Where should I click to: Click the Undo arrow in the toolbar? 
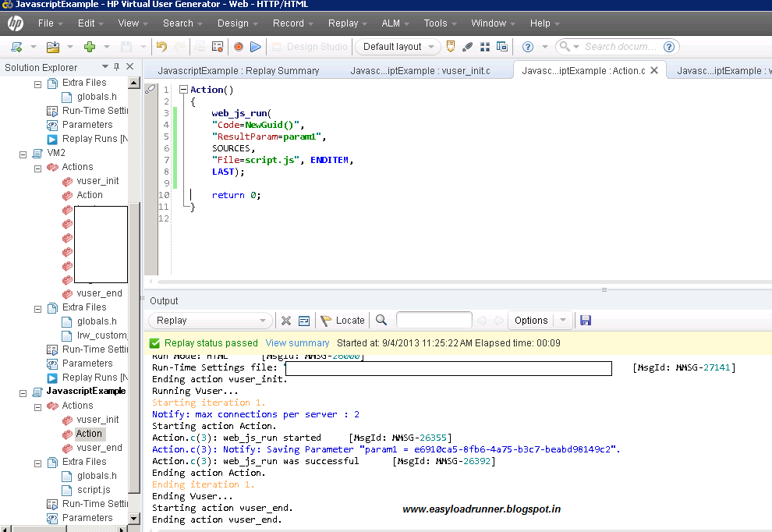pos(161,47)
